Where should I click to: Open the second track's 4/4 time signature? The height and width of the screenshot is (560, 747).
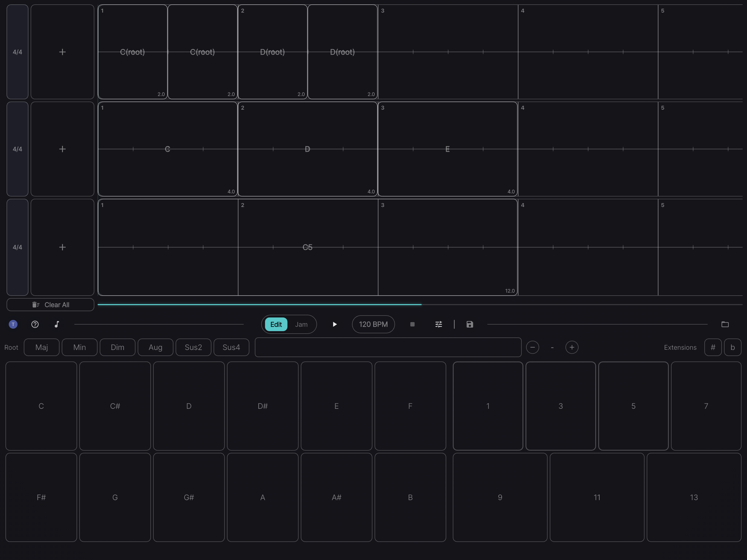tap(17, 149)
